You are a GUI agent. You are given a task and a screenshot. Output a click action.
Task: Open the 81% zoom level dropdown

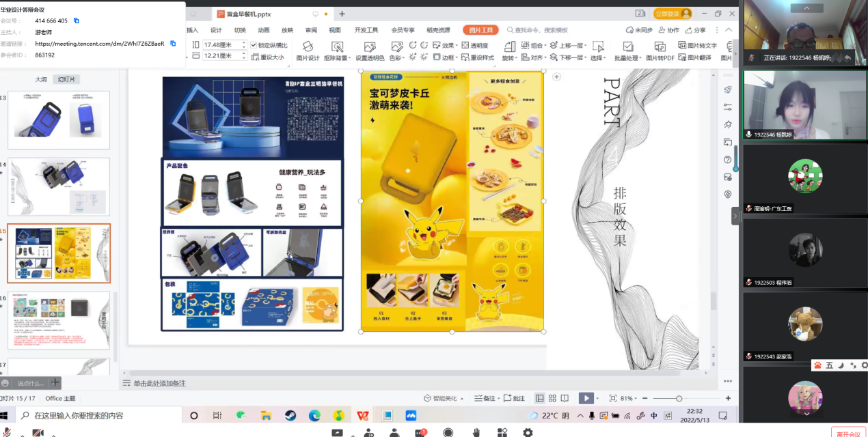click(x=628, y=398)
